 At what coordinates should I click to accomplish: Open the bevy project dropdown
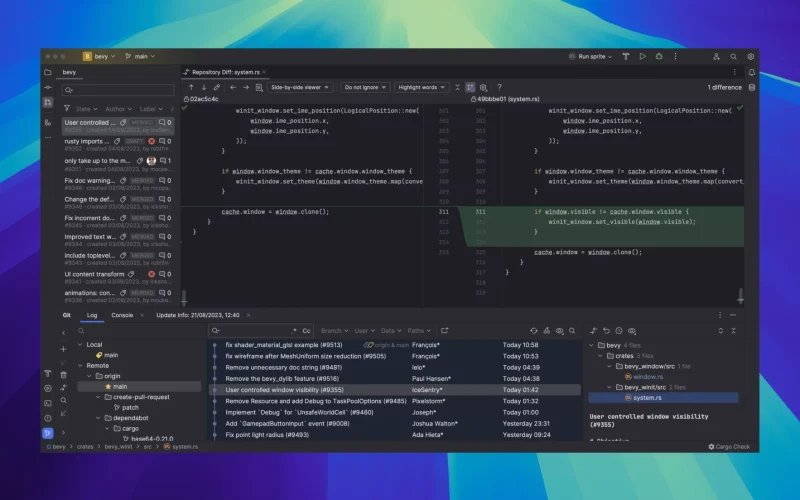tap(99, 57)
